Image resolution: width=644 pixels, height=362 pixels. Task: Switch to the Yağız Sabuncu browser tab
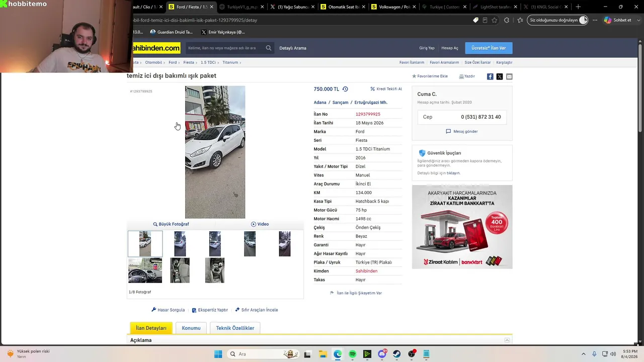click(293, 7)
